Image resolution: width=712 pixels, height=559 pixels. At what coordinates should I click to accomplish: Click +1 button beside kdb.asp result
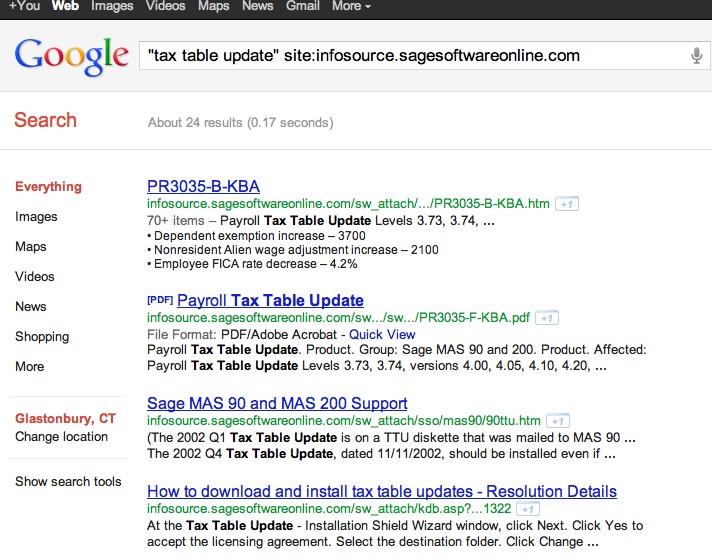click(528, 509)
